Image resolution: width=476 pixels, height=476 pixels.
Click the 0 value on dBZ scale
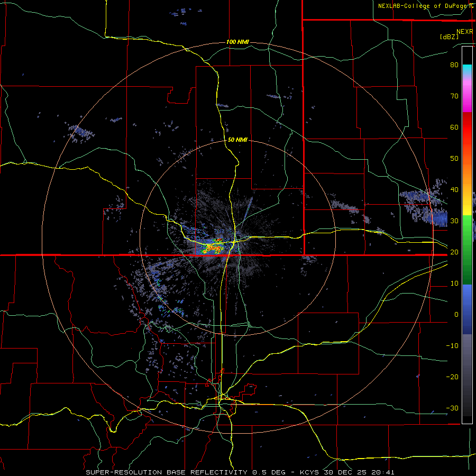click(x=456, y=315)
